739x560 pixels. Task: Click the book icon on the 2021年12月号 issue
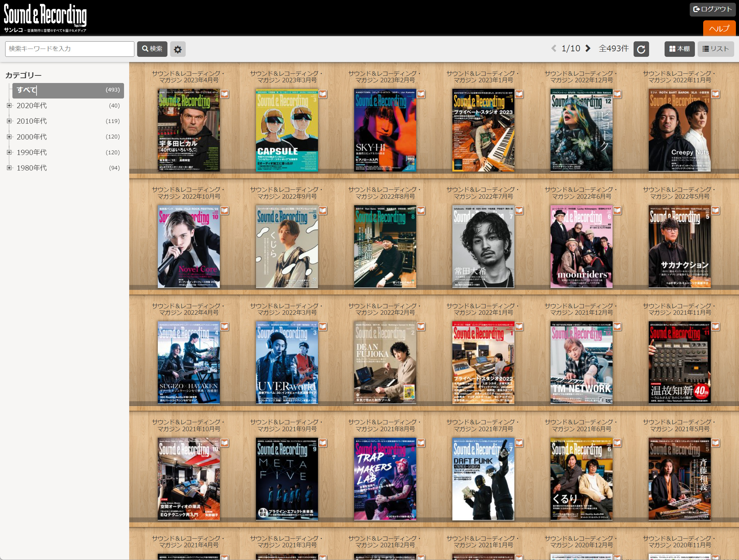[617, 326]
